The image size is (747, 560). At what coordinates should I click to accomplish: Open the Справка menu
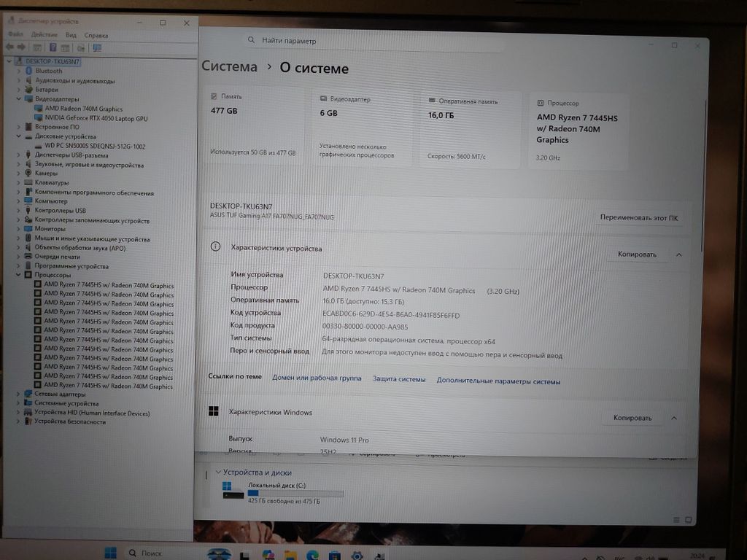(96, 35)
